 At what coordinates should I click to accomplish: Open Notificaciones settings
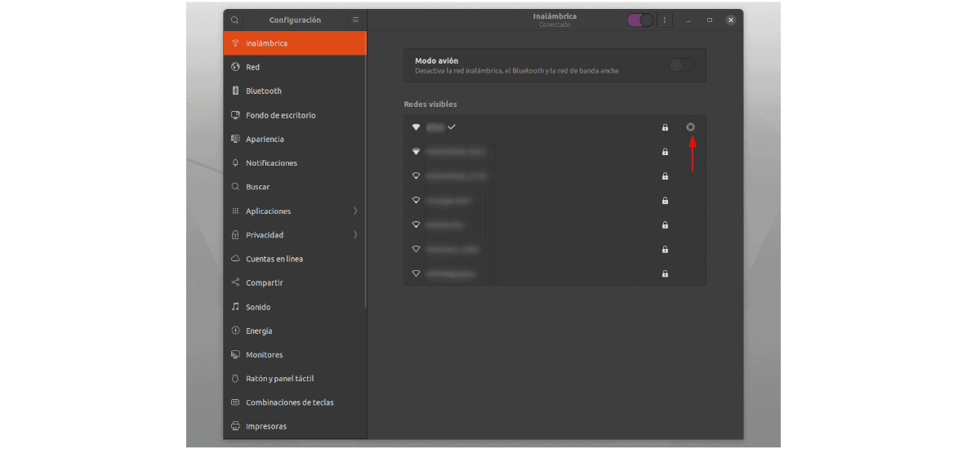tap(295, 162)
